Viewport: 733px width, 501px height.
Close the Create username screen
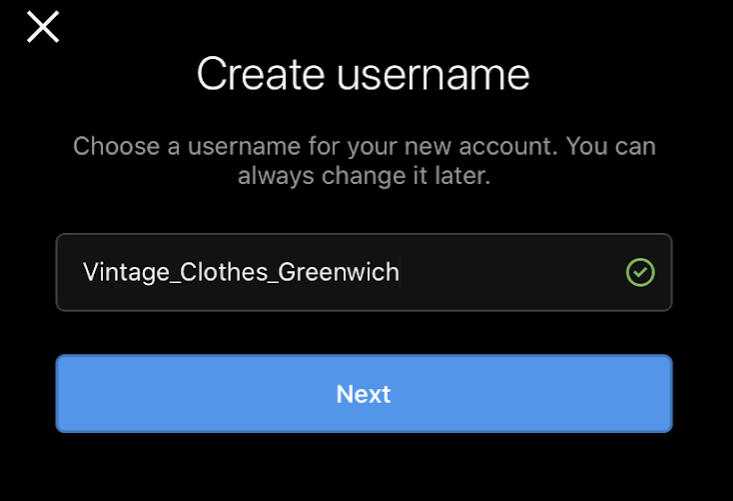(x=43, y=27)
